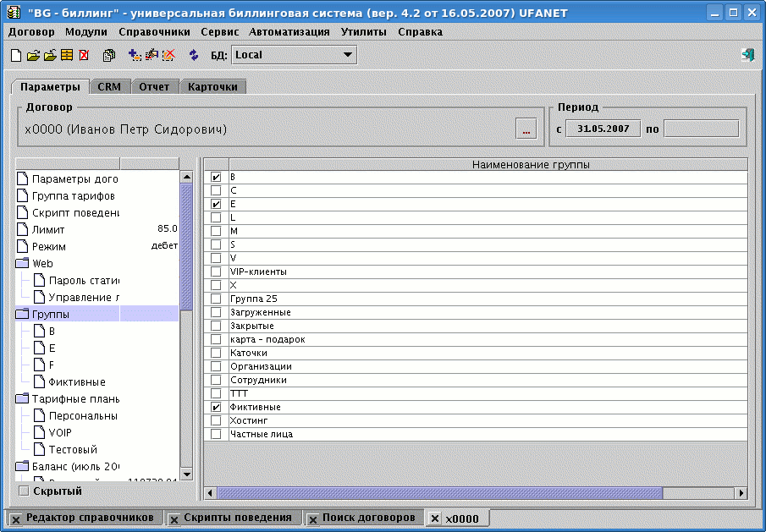Click the exit door icon at far right
Image resolution: width=766 pixels, height=532 pixels.
747,55
